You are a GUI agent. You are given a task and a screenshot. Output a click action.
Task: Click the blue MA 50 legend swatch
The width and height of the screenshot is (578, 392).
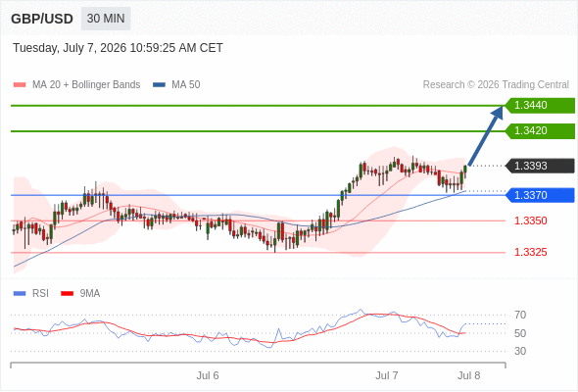159,85
